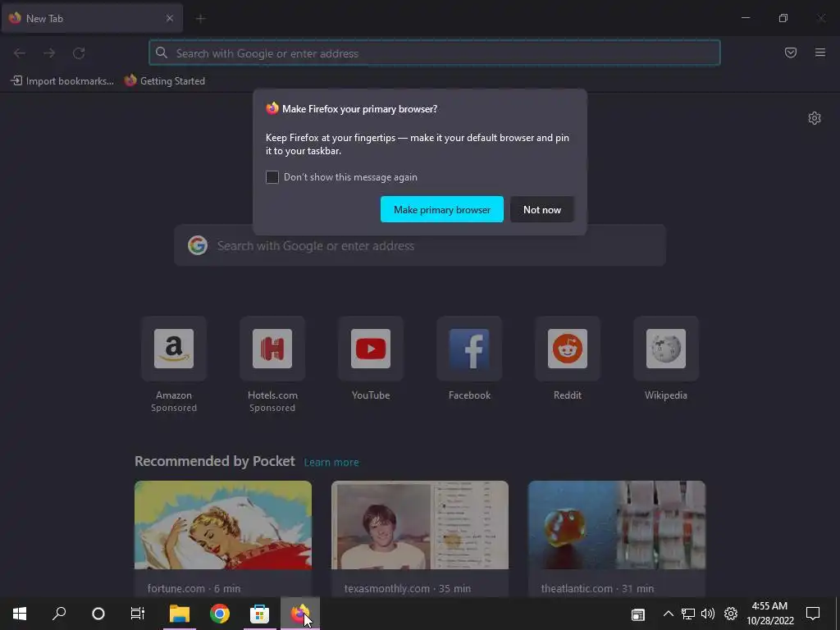The image size is (840, 630).
Task: Dismiss prompt with Not now
Action: (x=542, y=209)
